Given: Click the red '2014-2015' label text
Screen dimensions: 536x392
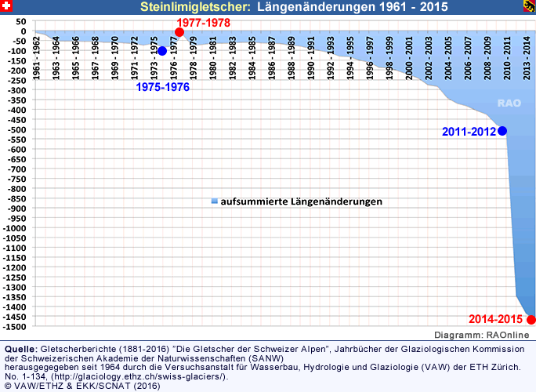Looking at the screenshot, I should click(496, 319).
